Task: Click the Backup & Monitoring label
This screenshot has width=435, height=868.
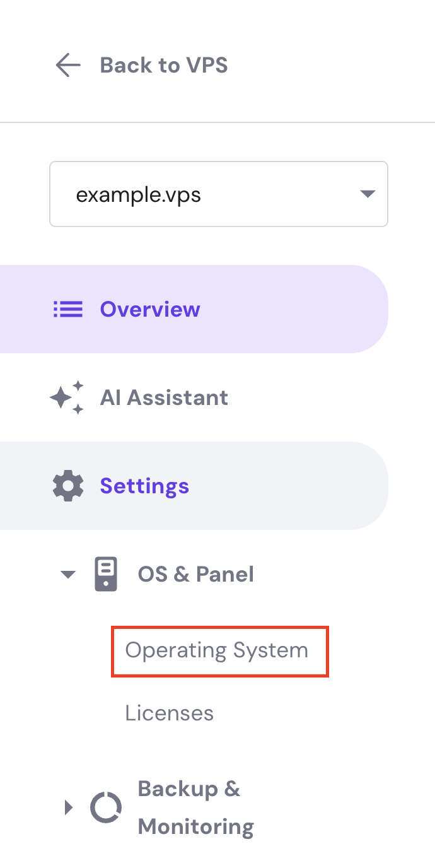Action: pyautogui.click(x=195, y=807)
